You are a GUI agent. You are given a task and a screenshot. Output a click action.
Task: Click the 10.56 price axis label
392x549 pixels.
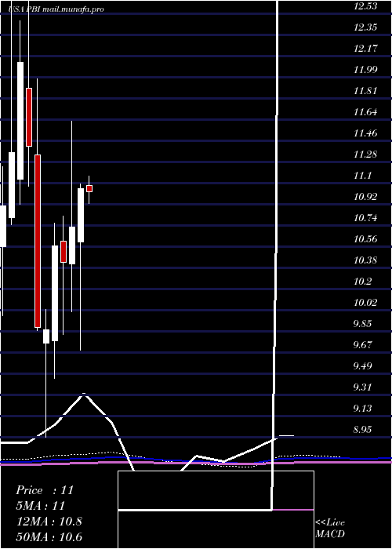365,239
